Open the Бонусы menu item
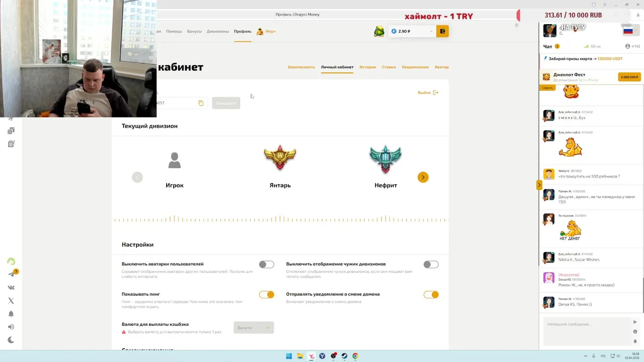 (x=194, y=31)
